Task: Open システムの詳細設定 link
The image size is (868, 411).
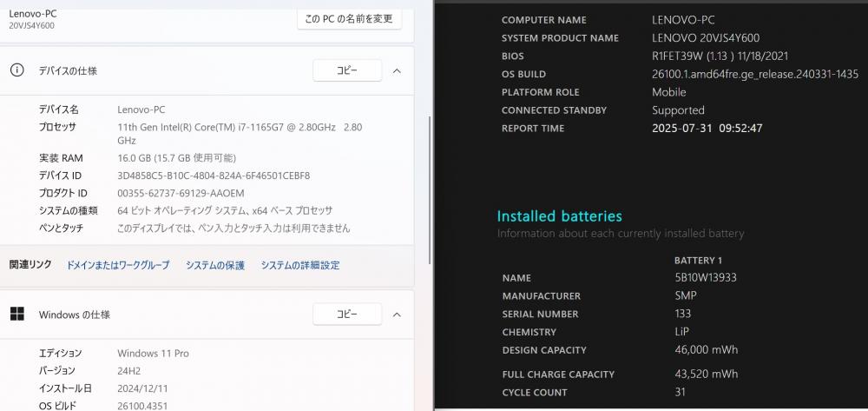Action: [x=300, y=265]
